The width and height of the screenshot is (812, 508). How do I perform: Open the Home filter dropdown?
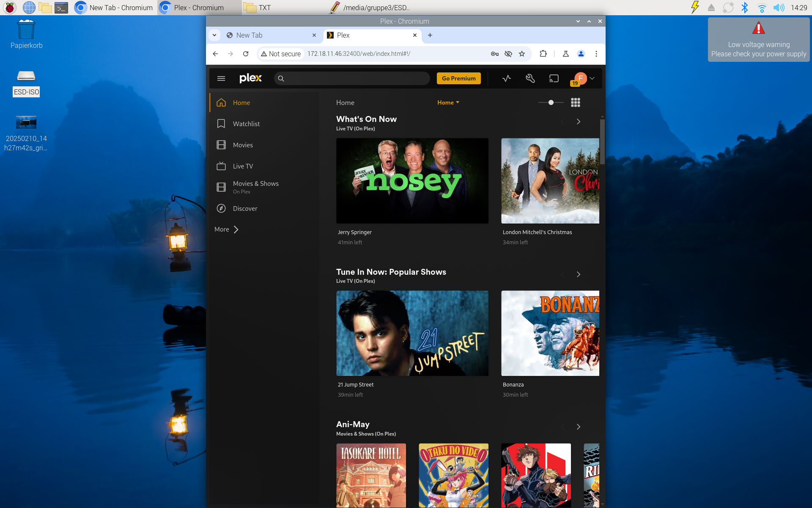[x=448, y=102]
